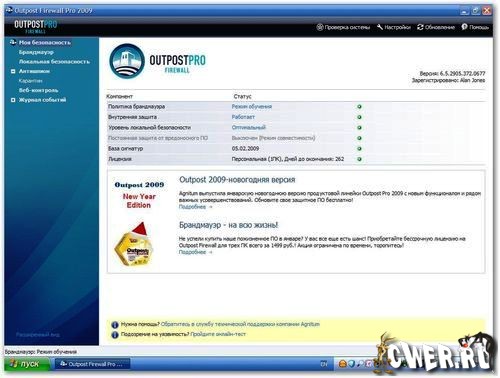Open the Антишпион section

point(34,71)
